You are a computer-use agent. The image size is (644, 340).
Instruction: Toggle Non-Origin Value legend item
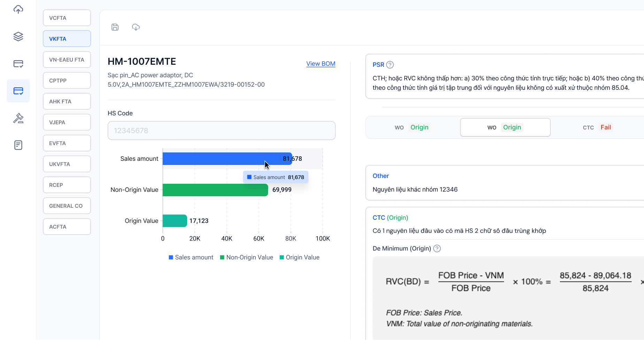click(x=246, y=258)
